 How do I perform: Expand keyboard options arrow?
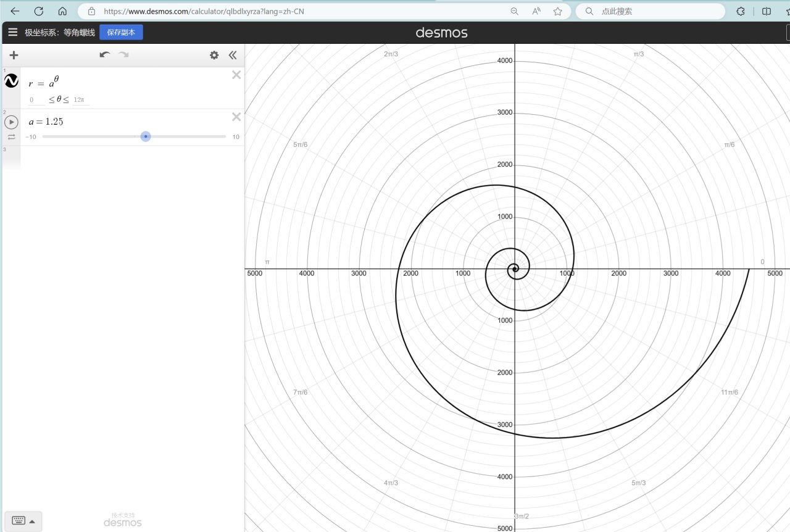point(32,522)
